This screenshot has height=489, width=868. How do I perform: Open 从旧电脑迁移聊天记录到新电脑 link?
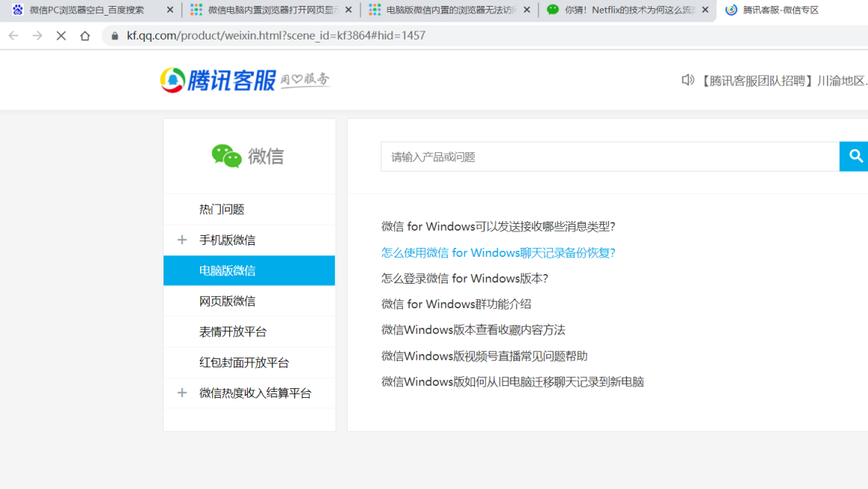click(513, 382)
